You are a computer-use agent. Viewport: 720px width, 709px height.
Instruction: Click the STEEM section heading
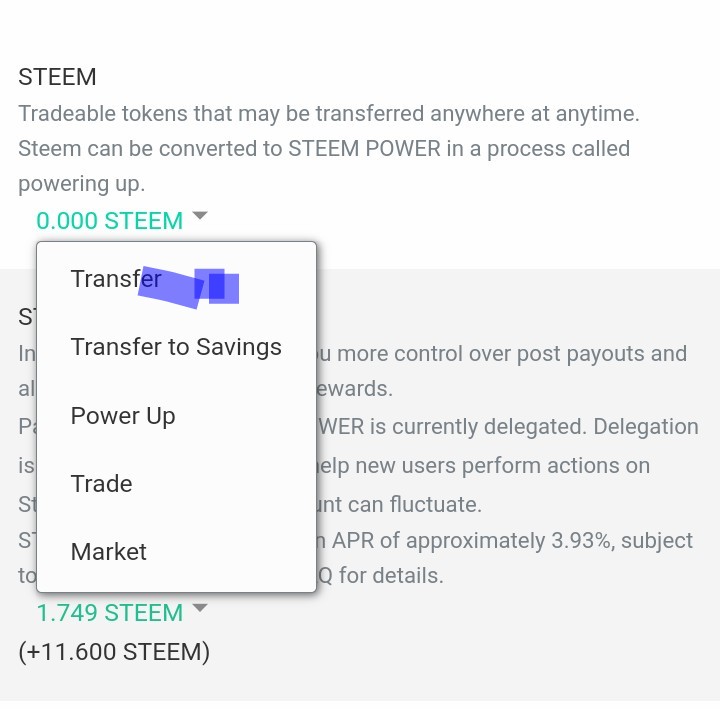tap(57, 77)
